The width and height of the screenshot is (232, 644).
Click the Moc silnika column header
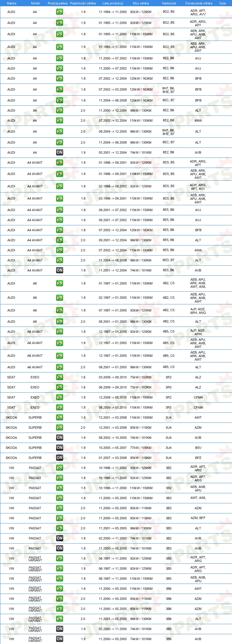tap(141, 3)
